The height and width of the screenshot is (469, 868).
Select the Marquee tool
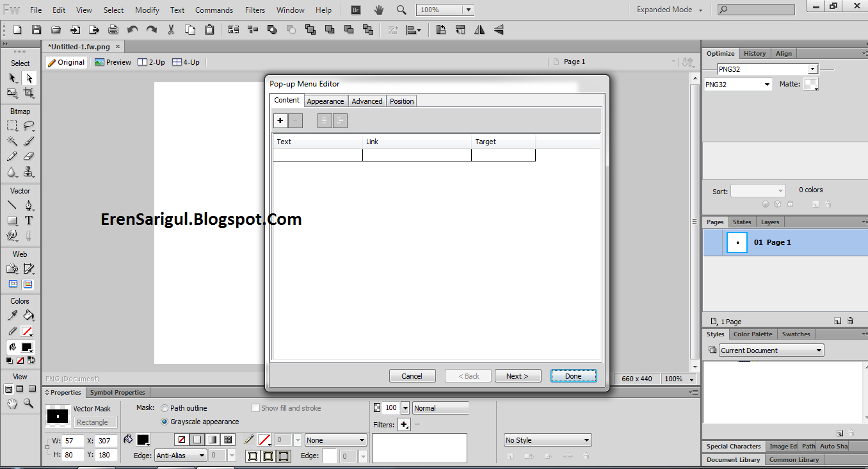12,126
